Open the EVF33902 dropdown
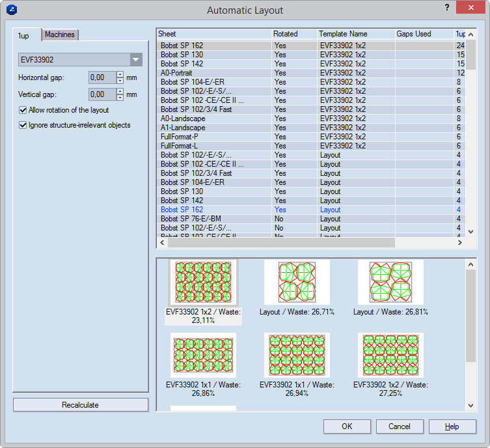 [x=135, y=60]
